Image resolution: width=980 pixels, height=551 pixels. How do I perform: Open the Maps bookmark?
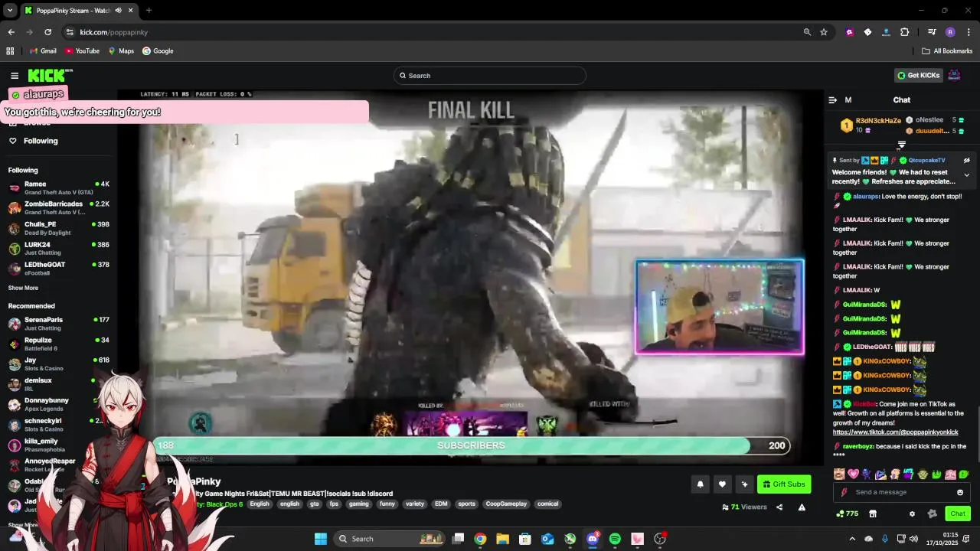tap(121, 51)
